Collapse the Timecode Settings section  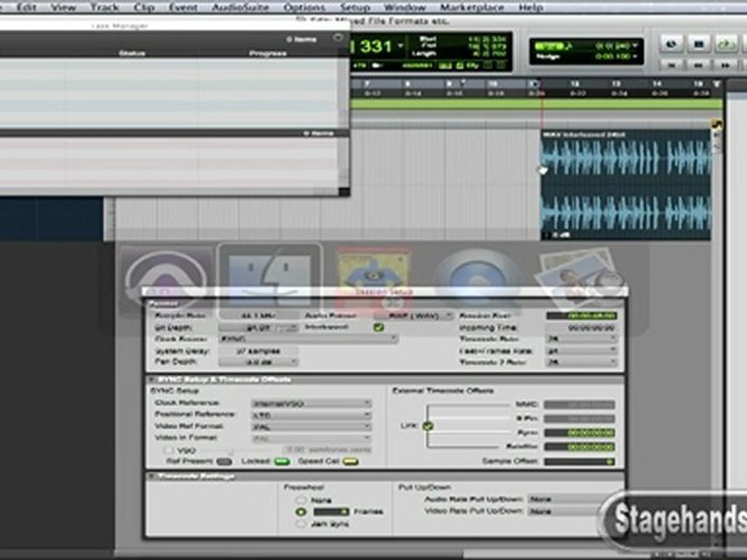[x=151, y=476]
